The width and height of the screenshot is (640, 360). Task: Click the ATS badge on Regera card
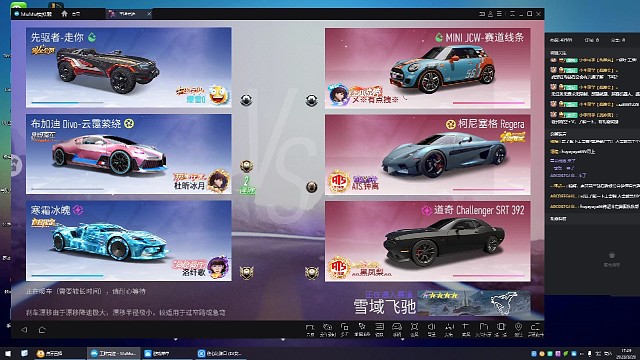(339, 181)
